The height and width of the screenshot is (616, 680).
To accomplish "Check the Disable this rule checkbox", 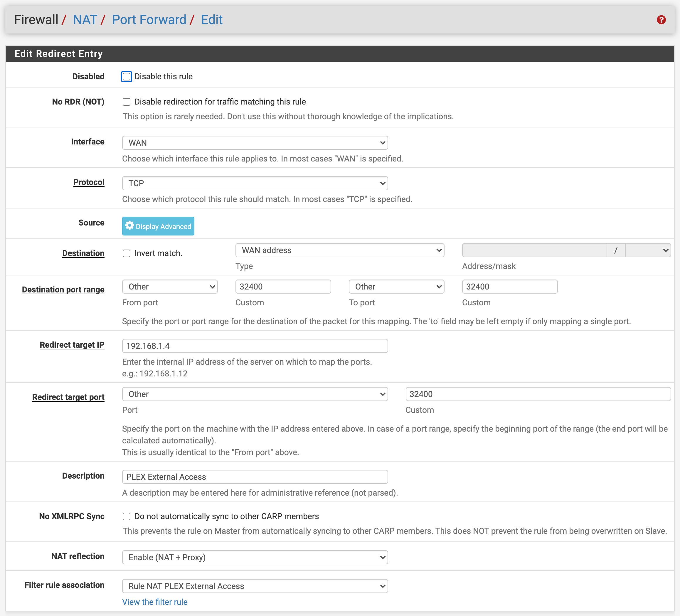I will [127, 77].
